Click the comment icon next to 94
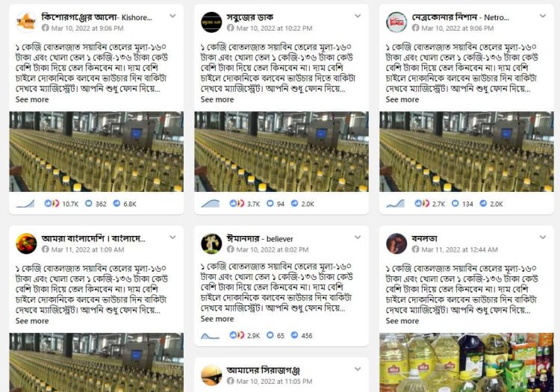Viewport: 560px width, 392px height. click(x=270, y=204)
